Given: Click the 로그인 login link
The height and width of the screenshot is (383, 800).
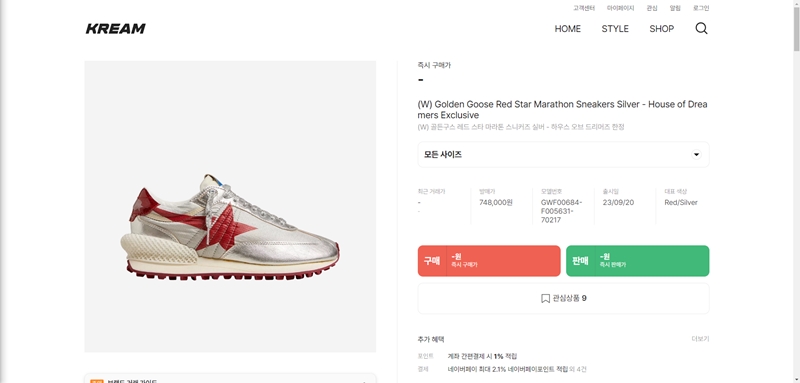Looking at the screenshot, I should 701,8.
